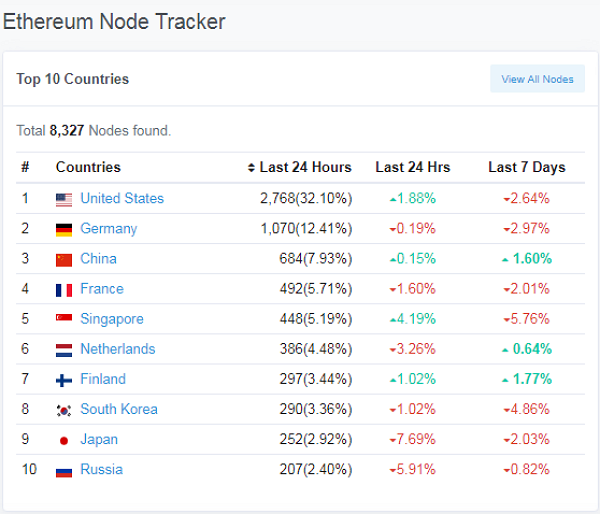
Task: Select the 684(7.93%) node count cell
Action: pos(316,259)
